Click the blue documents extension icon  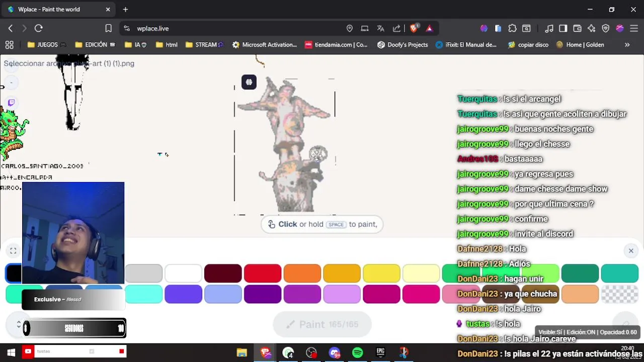tap(498, 29)
